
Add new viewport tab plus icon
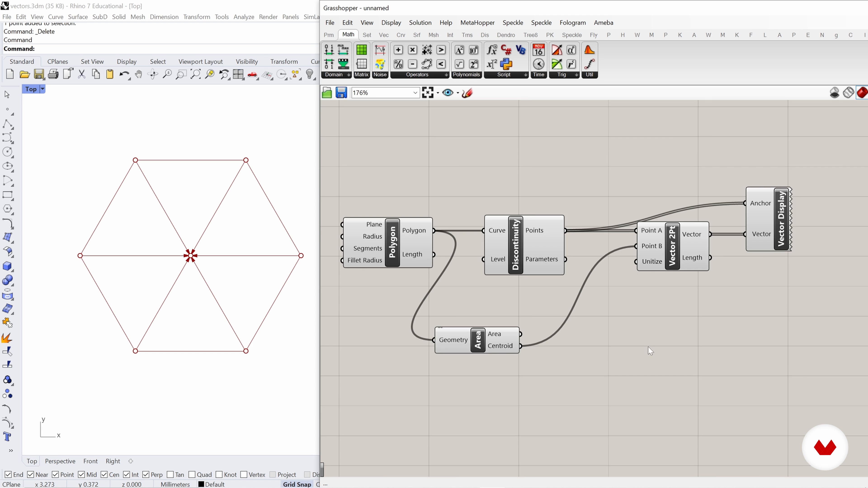coord(131,461)
